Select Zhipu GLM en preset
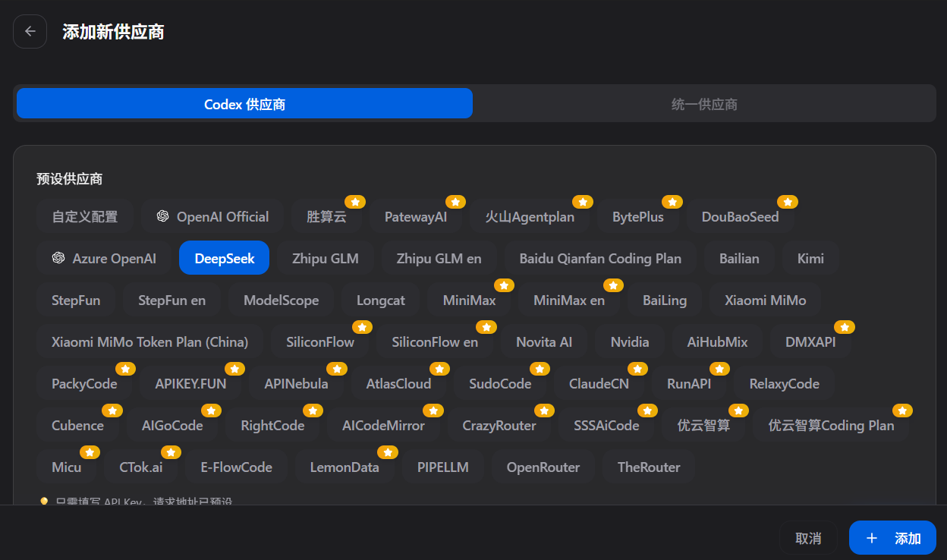947x560 pixels. (x=439, y=258)
